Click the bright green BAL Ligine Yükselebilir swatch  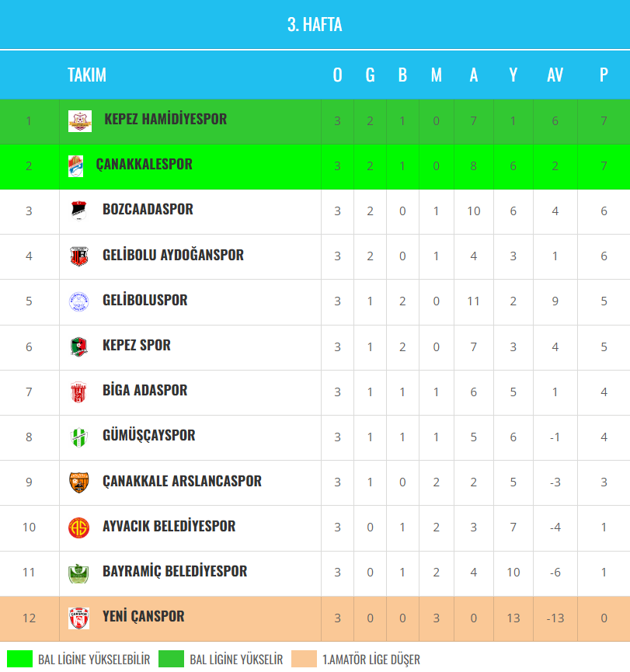tap(19, 659)
